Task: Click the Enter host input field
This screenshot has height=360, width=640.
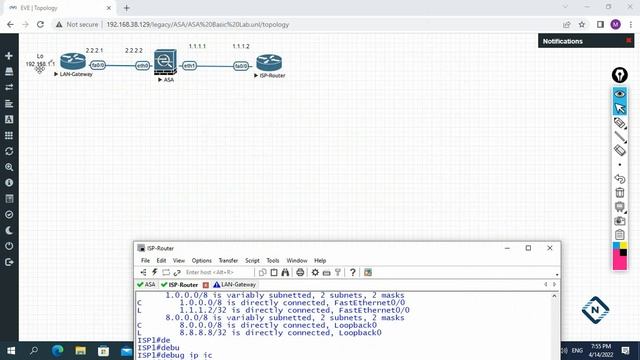Action: click(x=218, y=272)
